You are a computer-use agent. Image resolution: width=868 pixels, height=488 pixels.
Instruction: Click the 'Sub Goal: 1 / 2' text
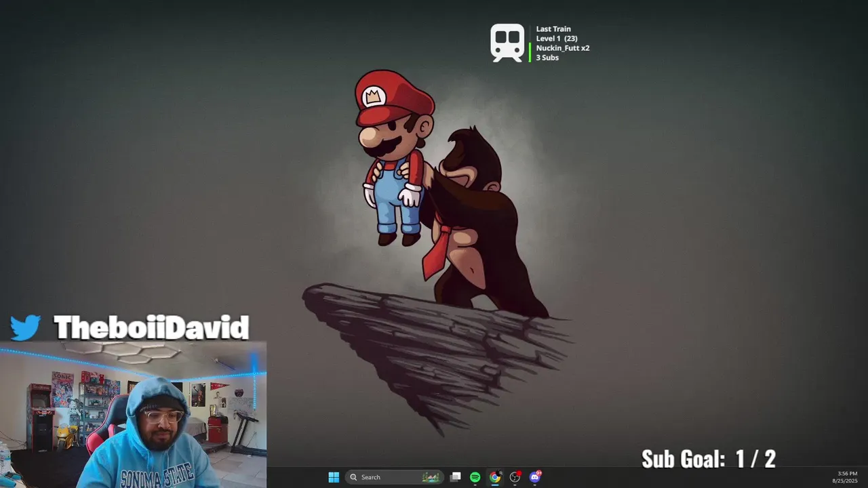pos(709,459)
